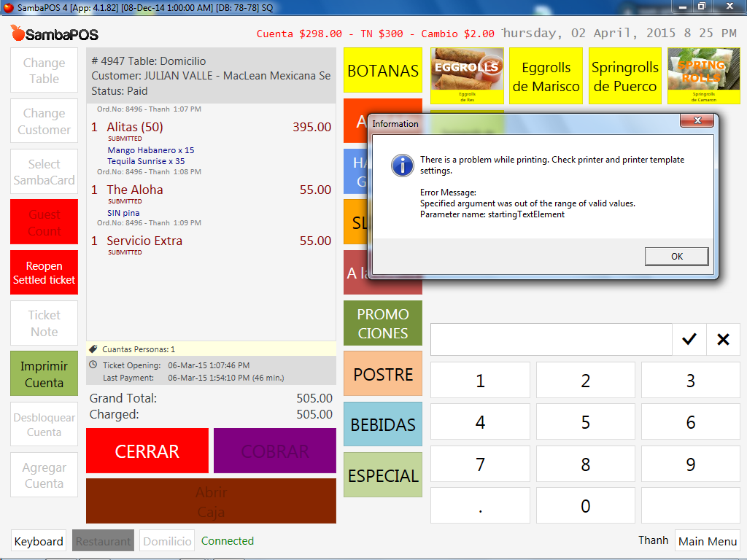Switch to Domicilio mode
This screenshot has width=747, height=560.
pyautogui.click(x=167, y=541)
